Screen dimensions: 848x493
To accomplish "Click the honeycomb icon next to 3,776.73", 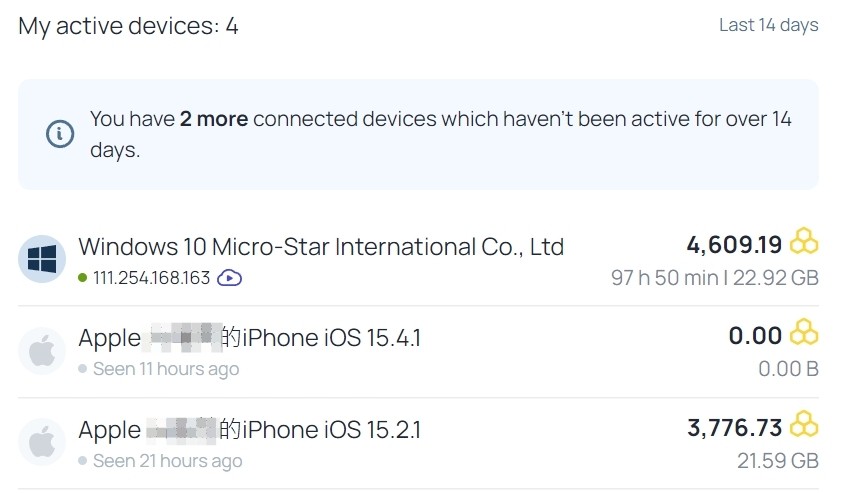I will click(x=804, y=424).
